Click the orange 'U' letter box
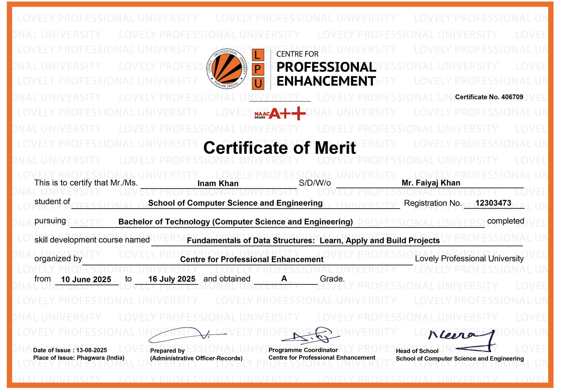Screen dimensions: 562x392 (258, 84)
